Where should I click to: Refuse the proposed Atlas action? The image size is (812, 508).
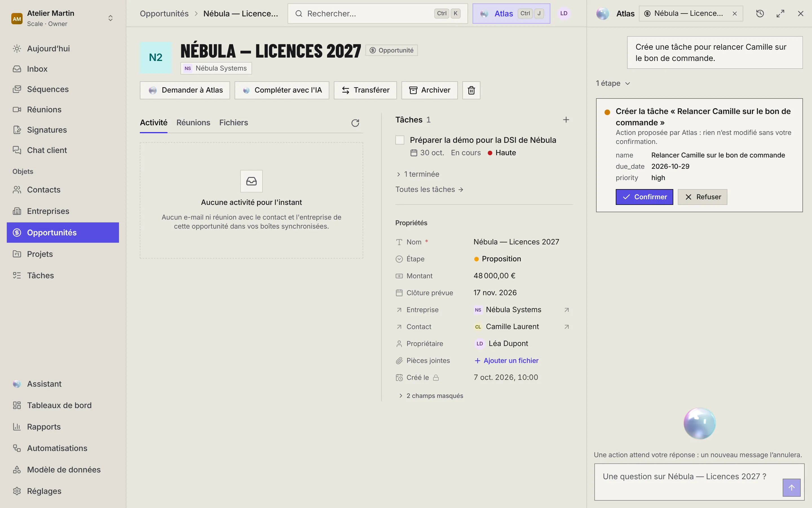tap(702, 197)
